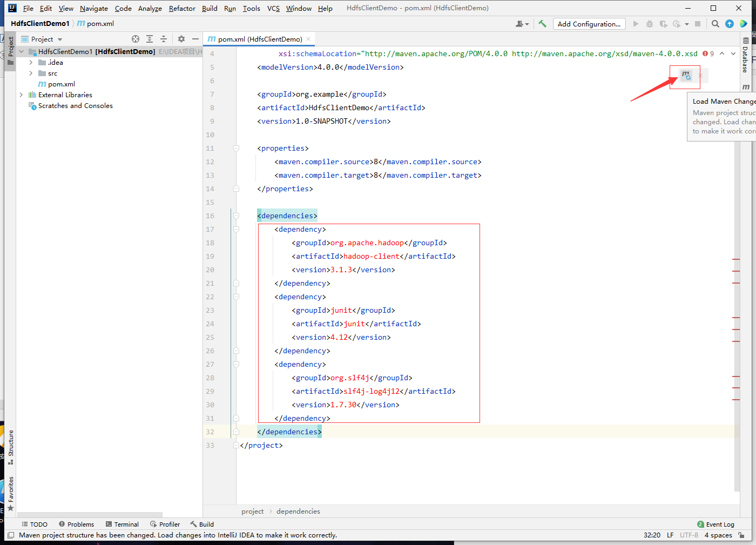
Task: Click the dependencies breadcrumb
Action: [298, 512]
